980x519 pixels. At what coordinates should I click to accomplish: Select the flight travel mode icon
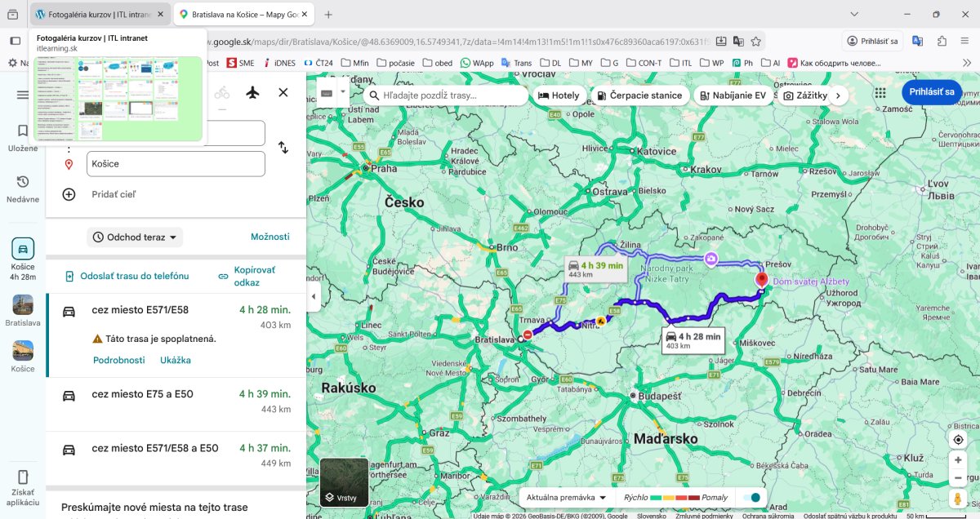pyautogui.click(x=252, y=92)
